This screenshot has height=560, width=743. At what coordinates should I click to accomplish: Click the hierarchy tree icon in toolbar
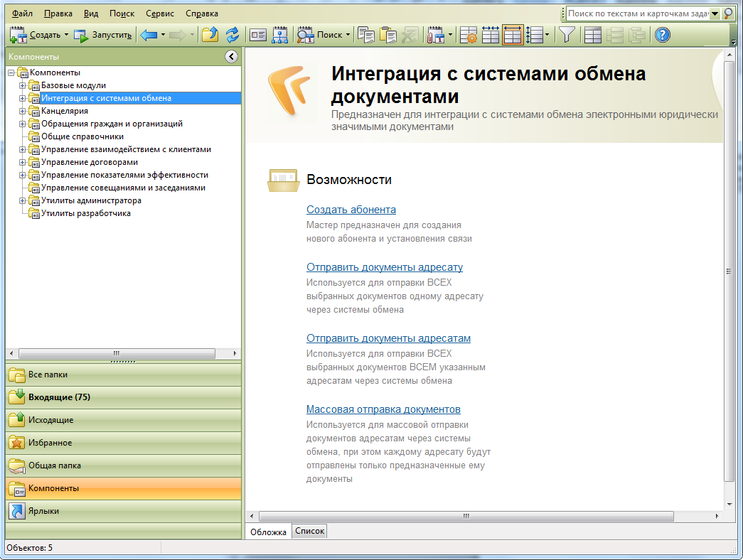click(280, 35)
